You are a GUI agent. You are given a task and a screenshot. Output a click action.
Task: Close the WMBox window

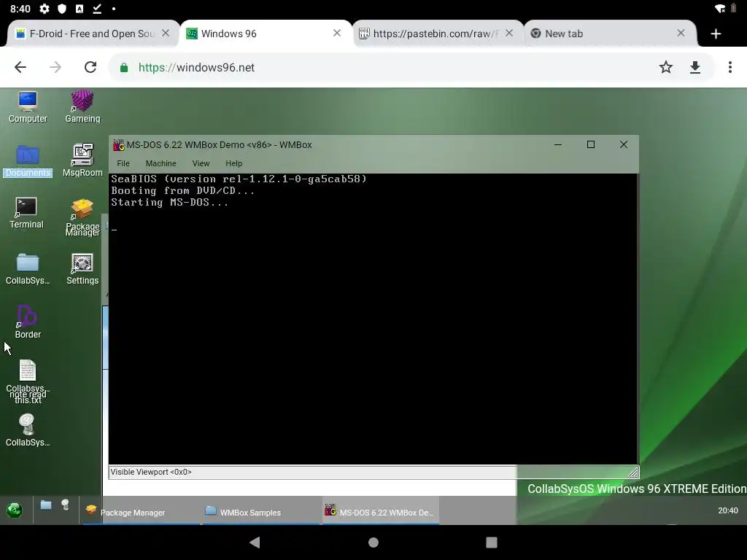pos(624,145)
